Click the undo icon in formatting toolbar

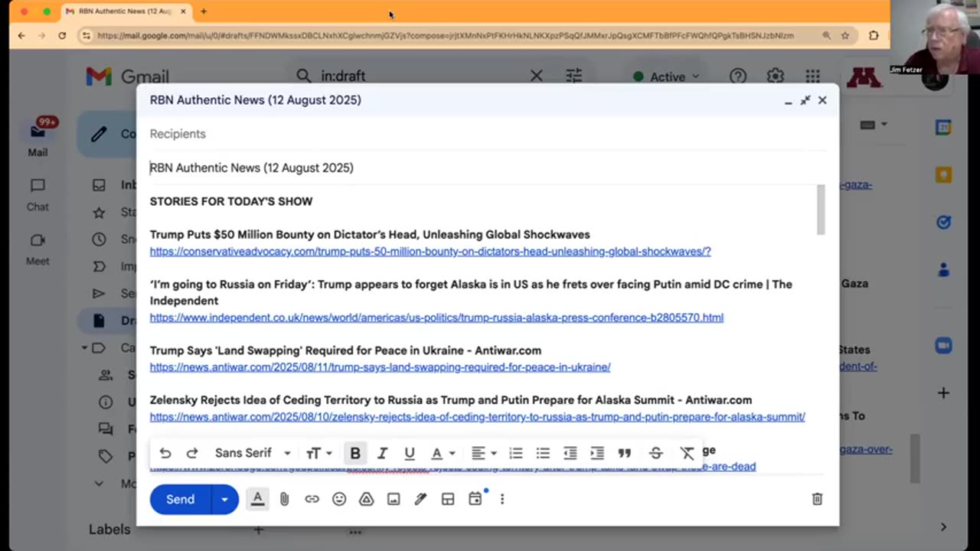165,453
